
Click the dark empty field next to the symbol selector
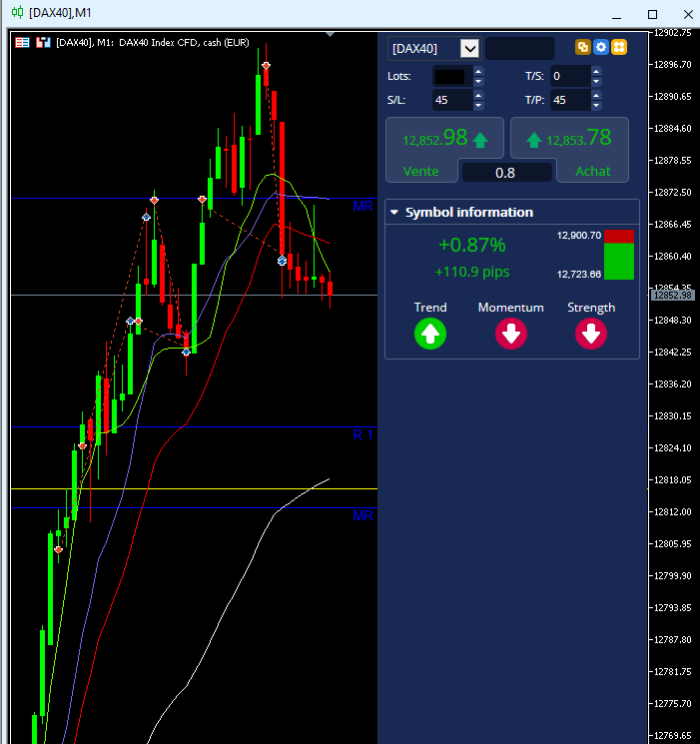[520, 48]
